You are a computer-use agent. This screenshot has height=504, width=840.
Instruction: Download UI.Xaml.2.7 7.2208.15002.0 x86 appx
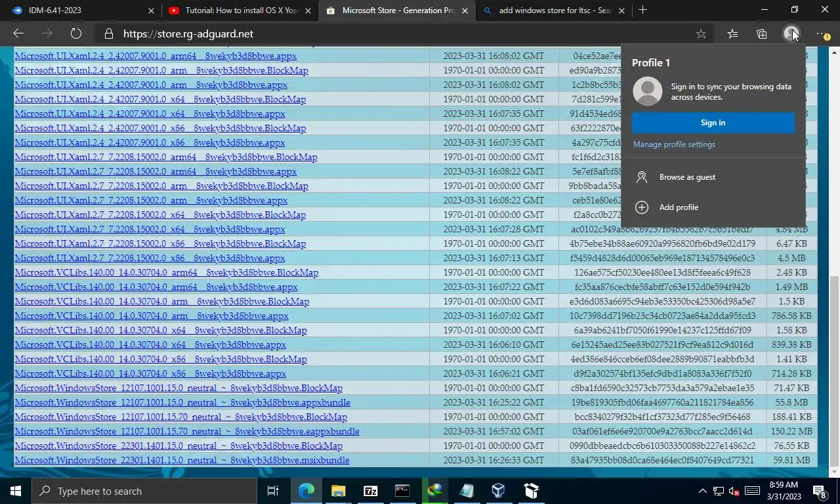point(150,258)
